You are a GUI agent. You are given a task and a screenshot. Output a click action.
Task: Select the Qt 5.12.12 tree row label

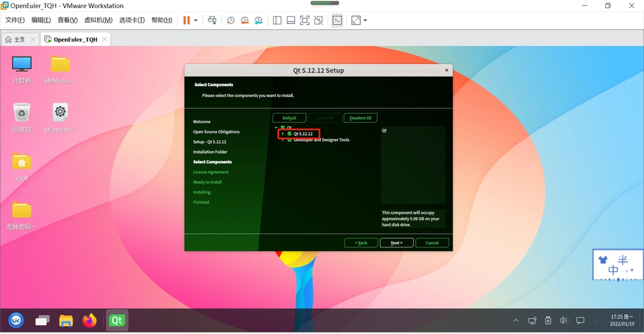[x=303, y=134]
